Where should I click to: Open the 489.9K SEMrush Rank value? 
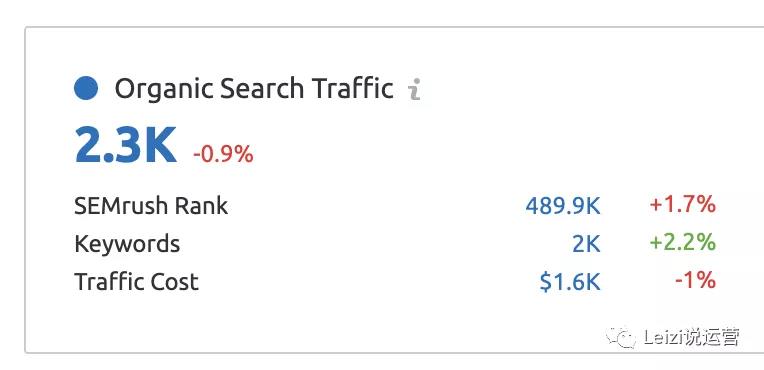click(x=563, y=206)
